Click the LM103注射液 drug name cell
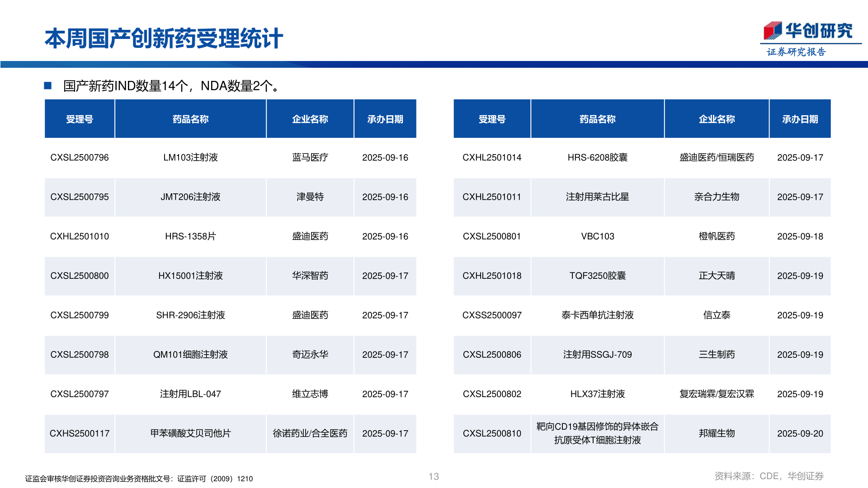Viewport: 868px width, 488px height. [x=190, y=158]
